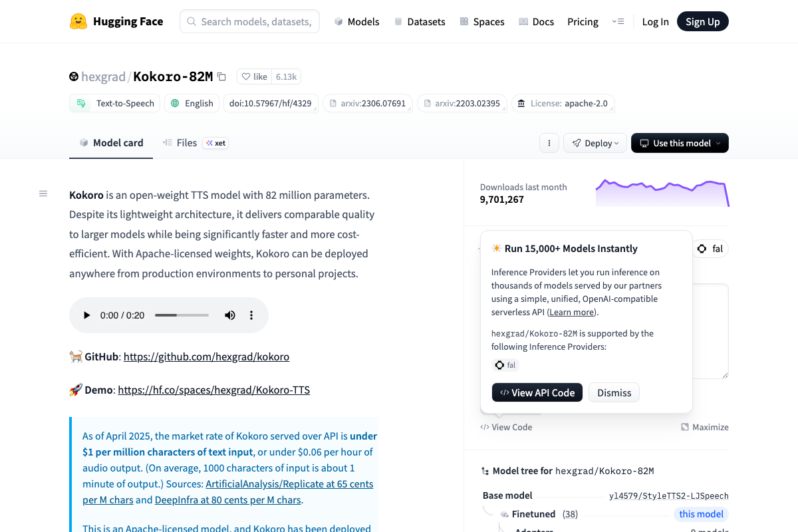This screenshot has height=532, width=798.
Task: Open base model yl4579/StyleTTS2-LJSpeech link
Action: pyautogui.click(x=669, y=495)
